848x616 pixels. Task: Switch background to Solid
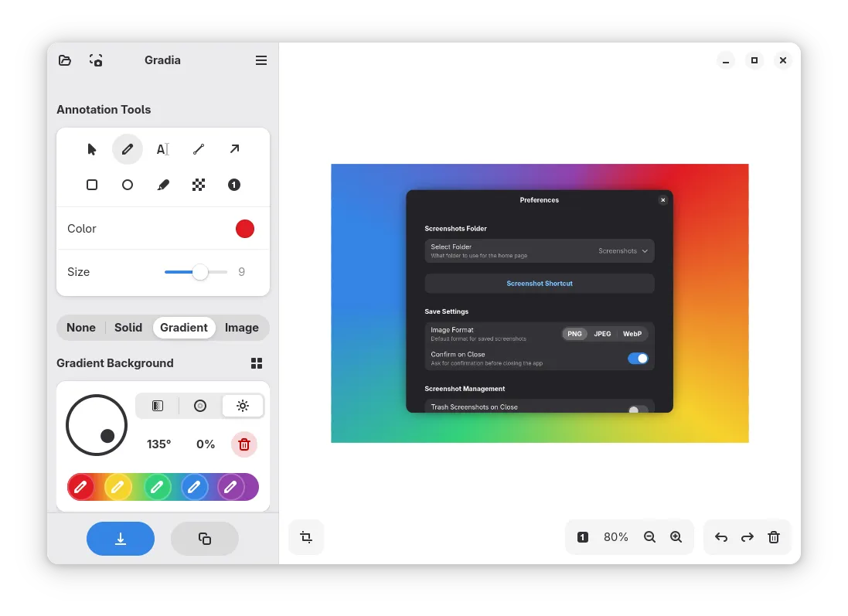click(x=128, y=328)
